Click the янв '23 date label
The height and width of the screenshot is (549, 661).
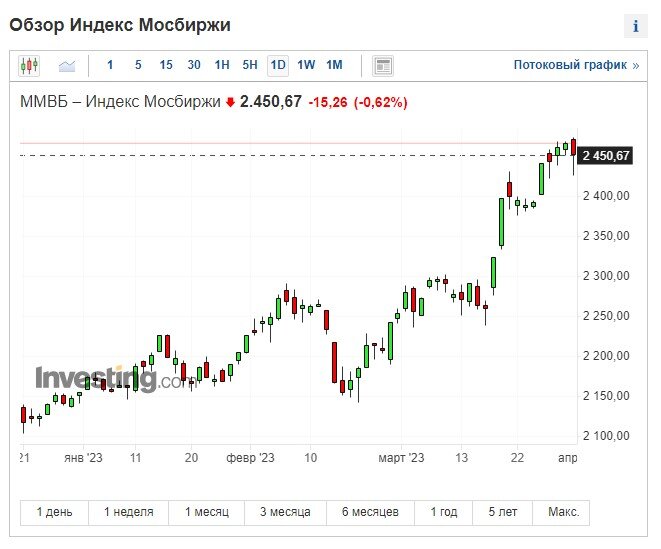point(83,458)
